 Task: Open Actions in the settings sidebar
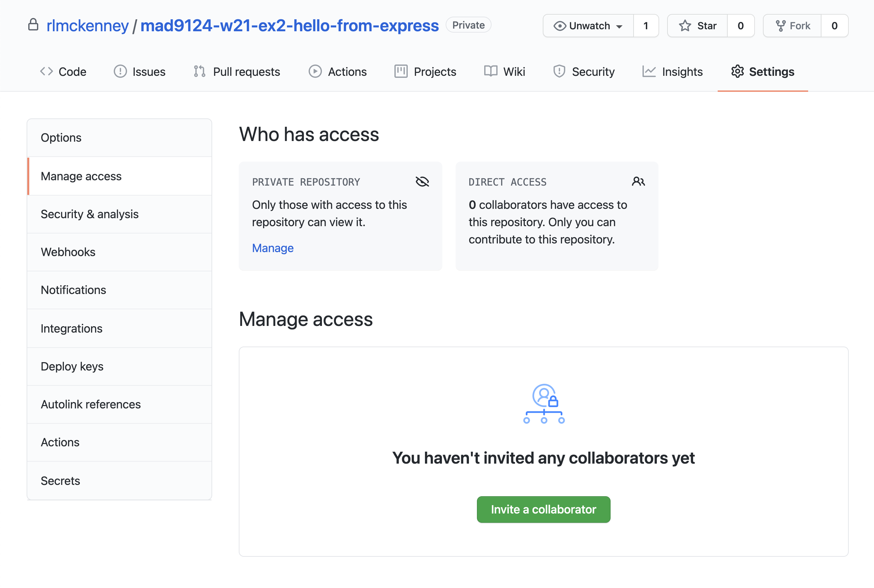(x=119, y=442)
